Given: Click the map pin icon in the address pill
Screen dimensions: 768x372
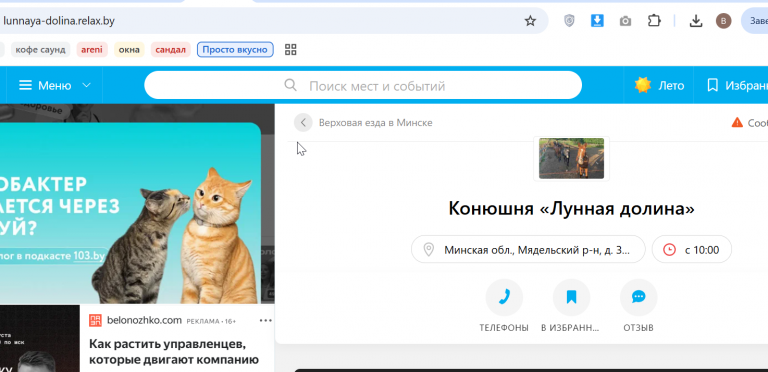Looking at the screenshot, I should tap(429, 250).
